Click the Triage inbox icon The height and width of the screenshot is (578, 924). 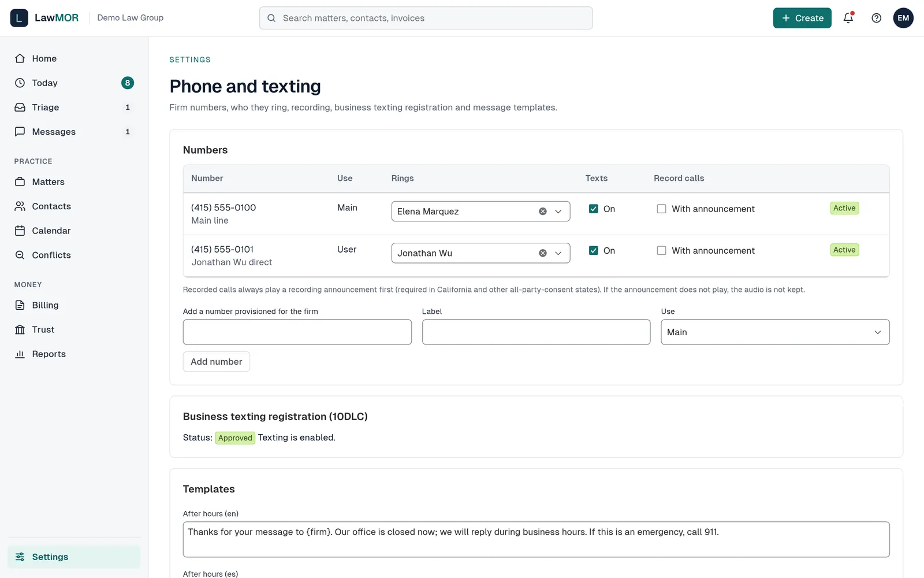[20, 108]
